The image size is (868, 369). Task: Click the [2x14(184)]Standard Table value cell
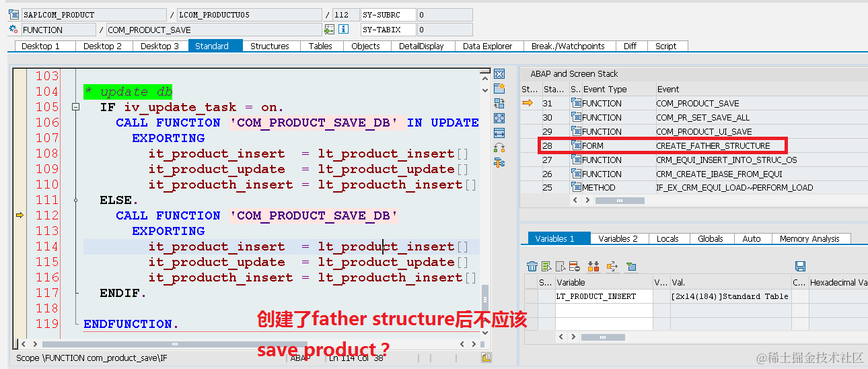pos(729,296)
